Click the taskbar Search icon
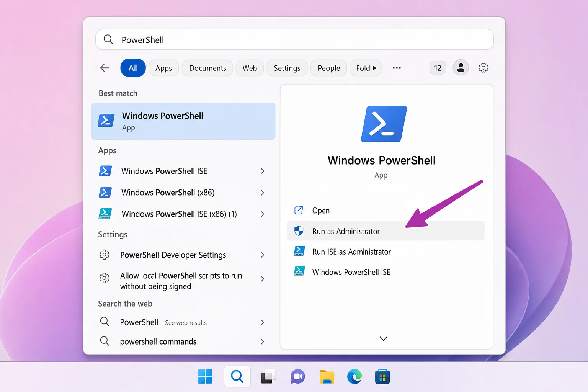 (237, 377)
